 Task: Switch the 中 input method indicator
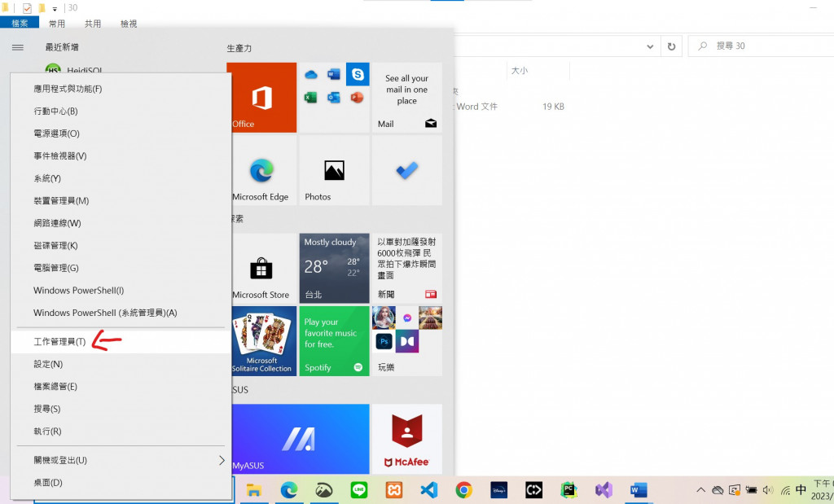tap(801, 489)
